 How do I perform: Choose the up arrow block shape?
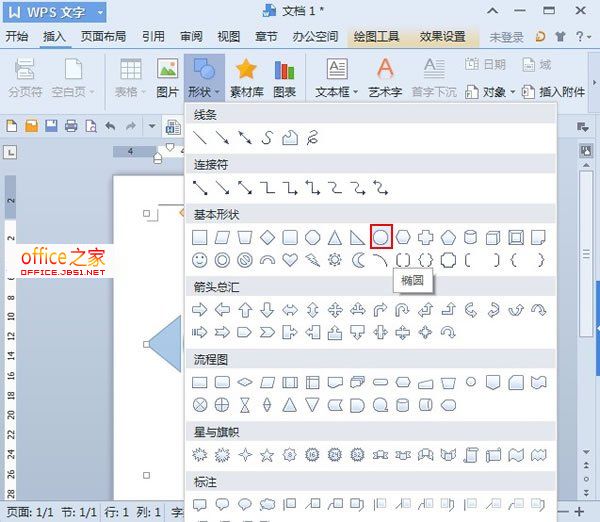(x=245, y=310)
